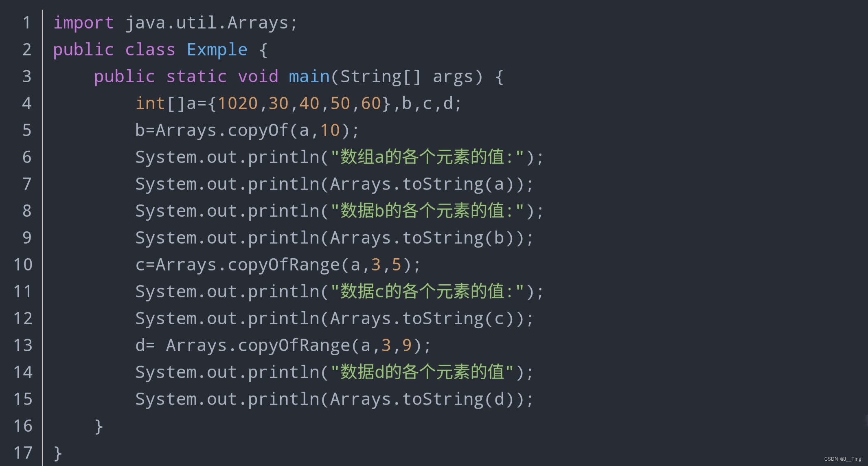
Task: Click the CSDN @J__Ting watermark
Action: 842,459
